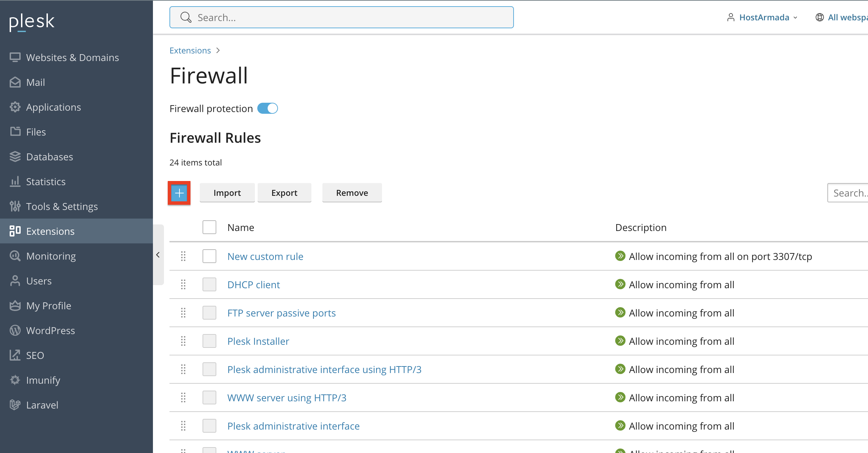Click the Mail envelope icon in sidebar
The image size is (868, 453).
(15, 82)
